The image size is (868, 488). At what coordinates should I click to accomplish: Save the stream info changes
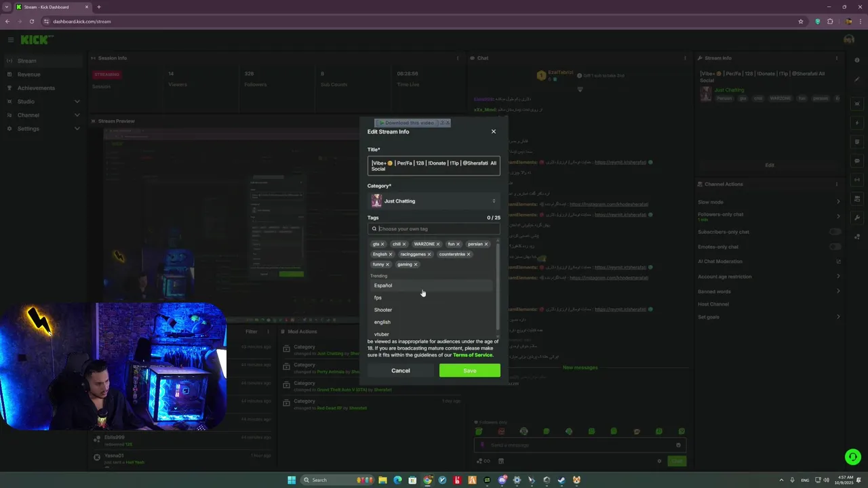pos(470,371)
